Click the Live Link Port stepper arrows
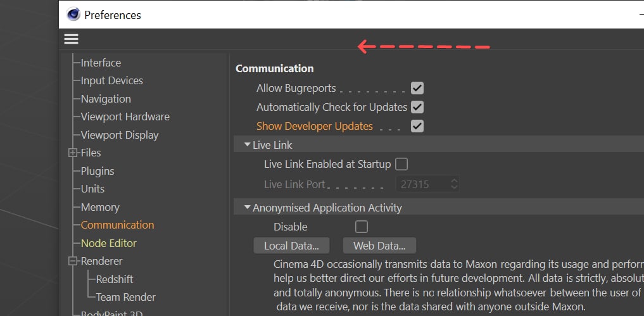The height and width of the screenshot is (316, 644). [x=454, y=184]
